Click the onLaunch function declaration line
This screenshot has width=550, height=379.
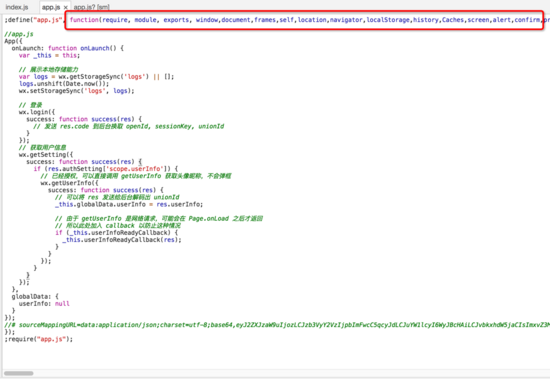[68, 48]
